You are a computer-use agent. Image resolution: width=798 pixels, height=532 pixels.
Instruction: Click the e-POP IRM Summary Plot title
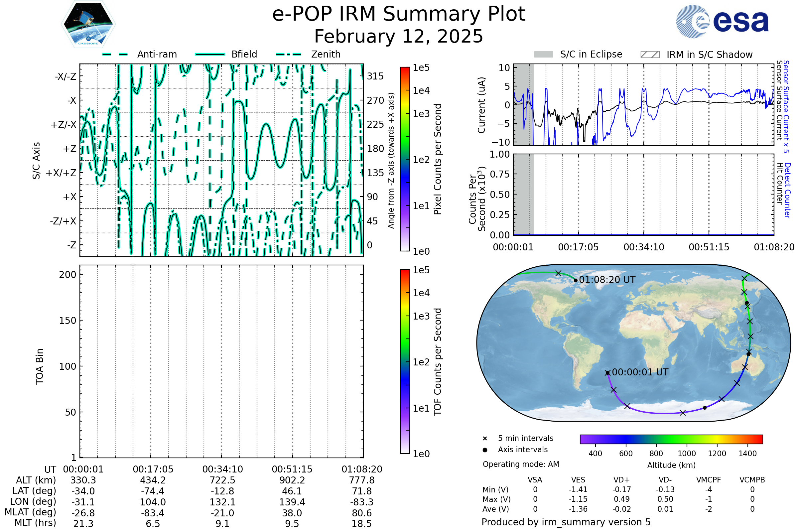399,14
